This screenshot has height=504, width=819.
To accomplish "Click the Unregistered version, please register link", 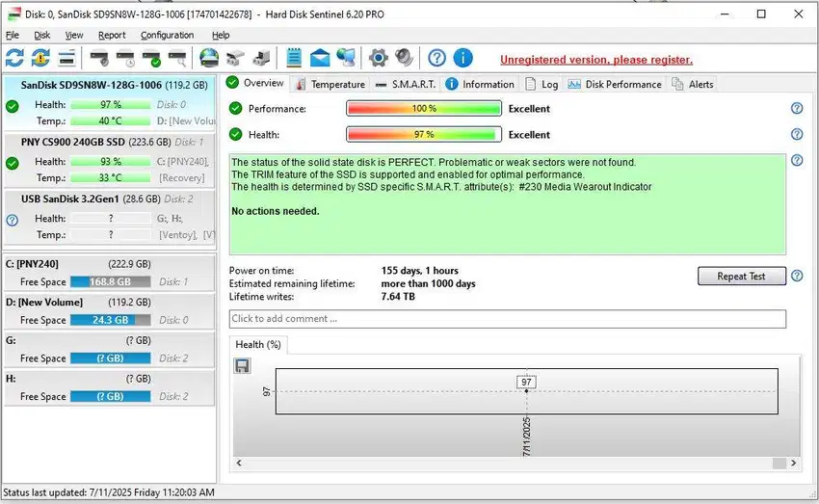I will [x=596, y=60].
